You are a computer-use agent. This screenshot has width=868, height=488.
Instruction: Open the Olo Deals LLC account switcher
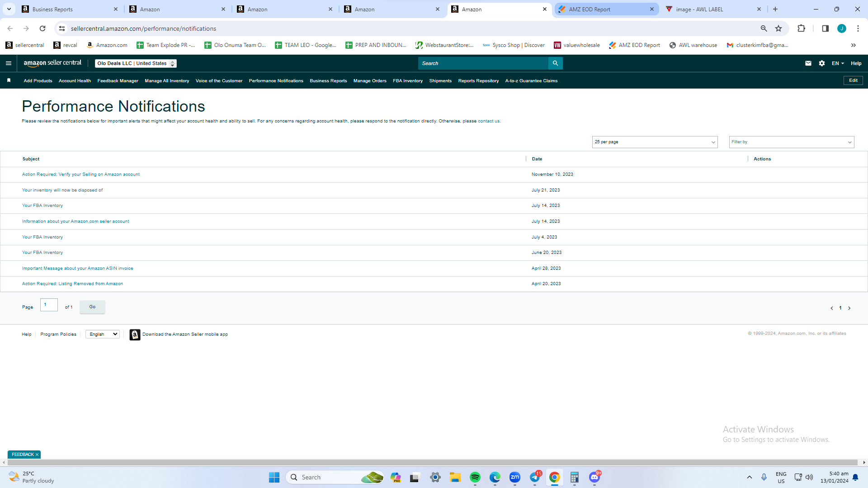136,63
